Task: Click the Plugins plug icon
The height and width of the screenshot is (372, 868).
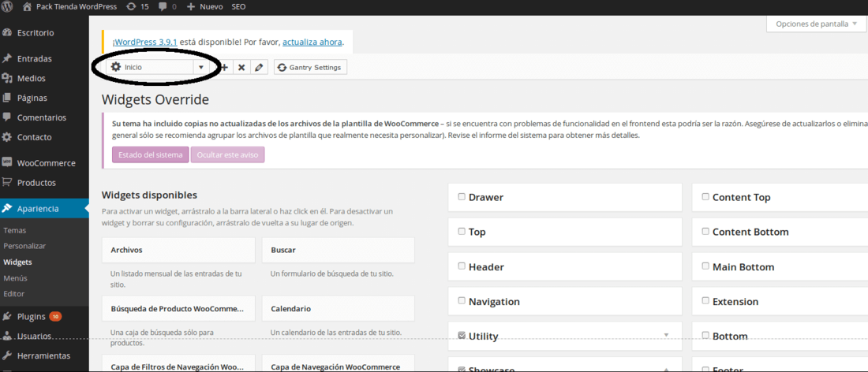Action: point(7,317)
